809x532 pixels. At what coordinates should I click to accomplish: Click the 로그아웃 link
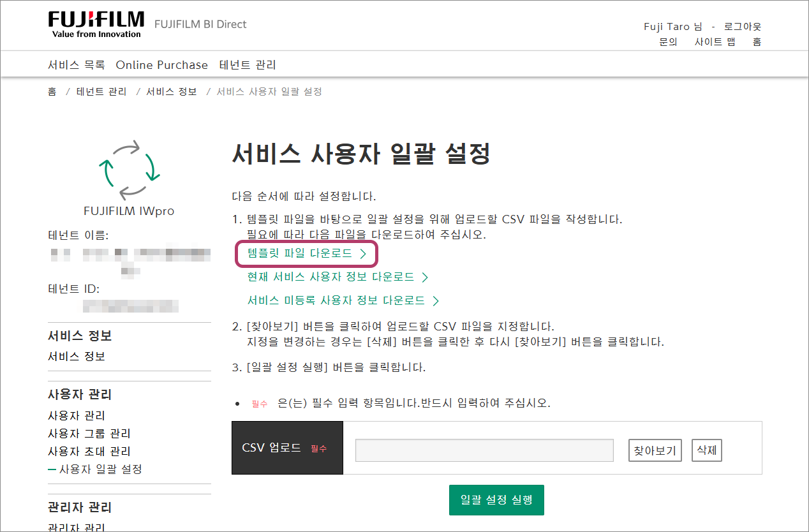tap(743, 27)
